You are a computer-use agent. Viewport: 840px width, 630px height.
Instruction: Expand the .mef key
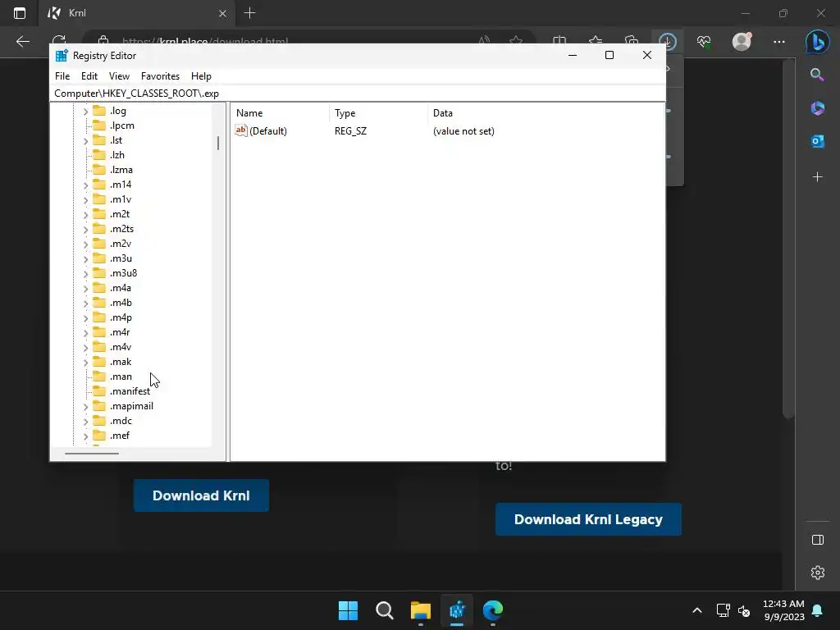pos(85,436)
